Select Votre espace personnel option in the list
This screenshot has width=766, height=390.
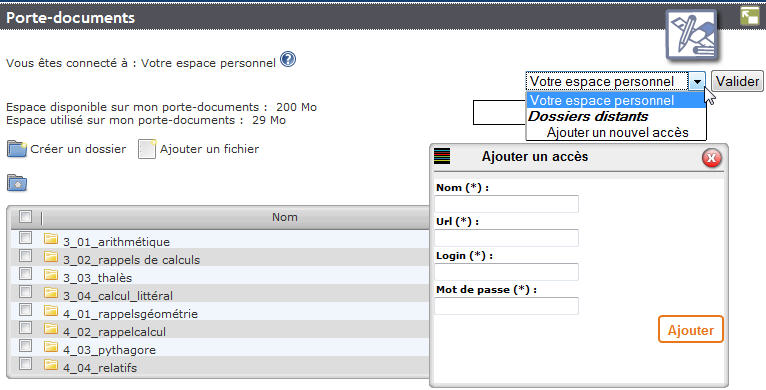pyautogui.click(x=616, y=100)
